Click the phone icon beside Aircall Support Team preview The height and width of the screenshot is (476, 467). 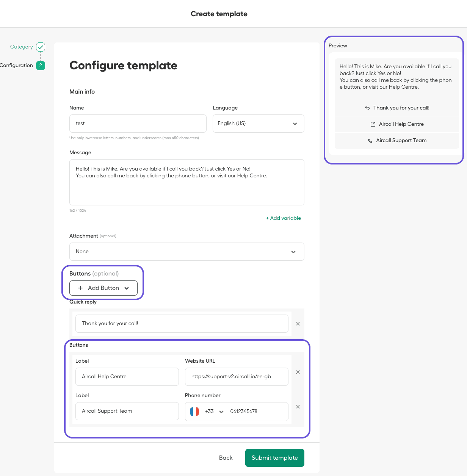click(370, 140)
